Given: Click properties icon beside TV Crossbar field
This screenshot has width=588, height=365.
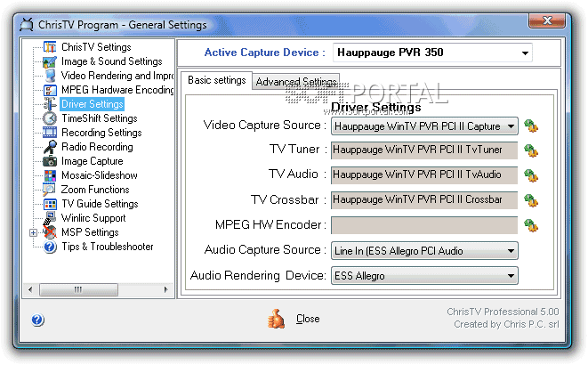Looking at the screenshot, I should click(531, 200).
